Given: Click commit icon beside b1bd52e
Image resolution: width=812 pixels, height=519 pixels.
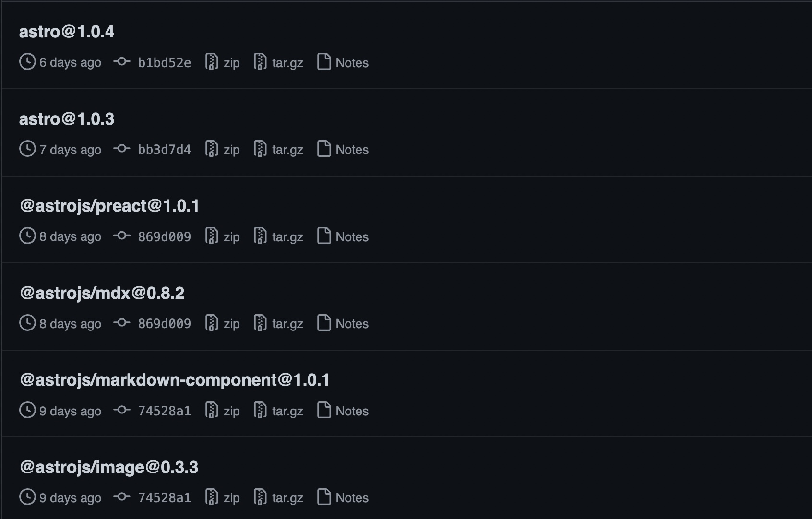Looking at the screenshot, I should tap(122, 62).
